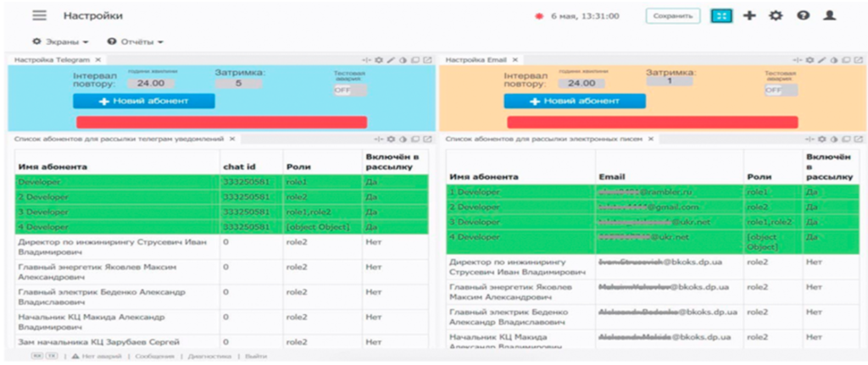Click the Сохранить button
Viewport: 868px width, 365px height.
pyautogui.click(x=672, y=15)
